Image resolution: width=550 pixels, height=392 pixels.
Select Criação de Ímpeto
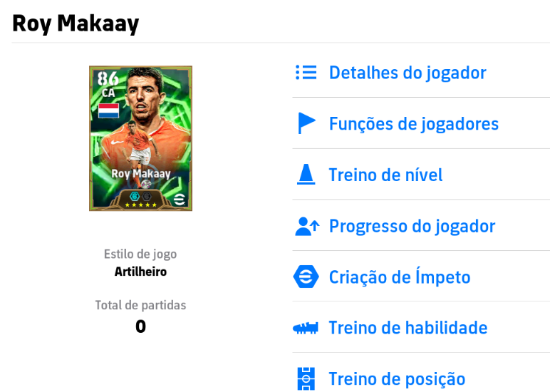pos(400,277)
